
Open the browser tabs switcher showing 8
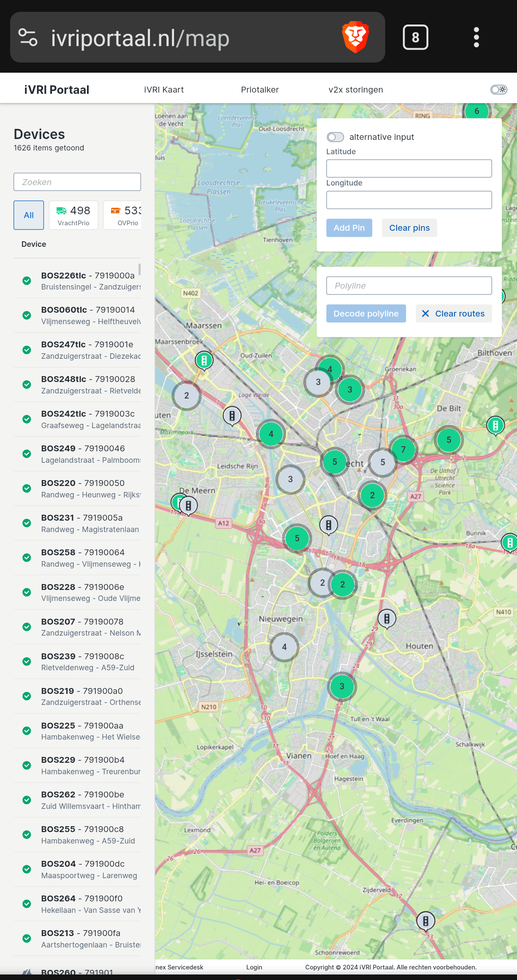[415, 37]
